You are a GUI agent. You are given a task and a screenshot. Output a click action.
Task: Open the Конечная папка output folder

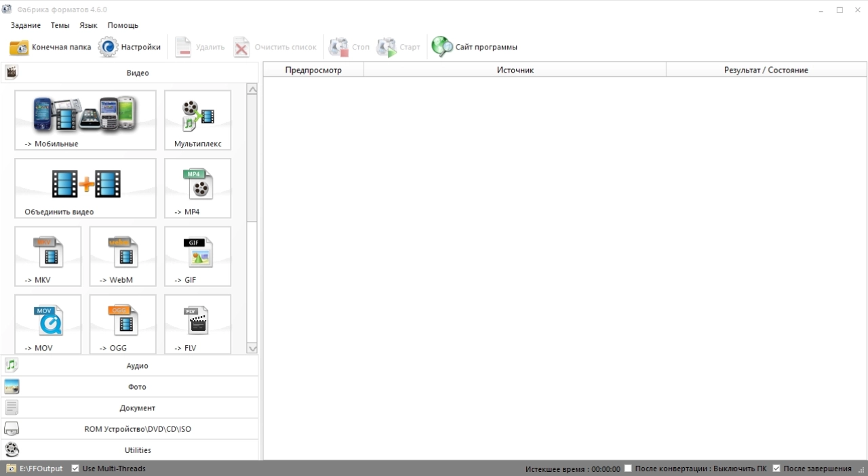[50, 47]
